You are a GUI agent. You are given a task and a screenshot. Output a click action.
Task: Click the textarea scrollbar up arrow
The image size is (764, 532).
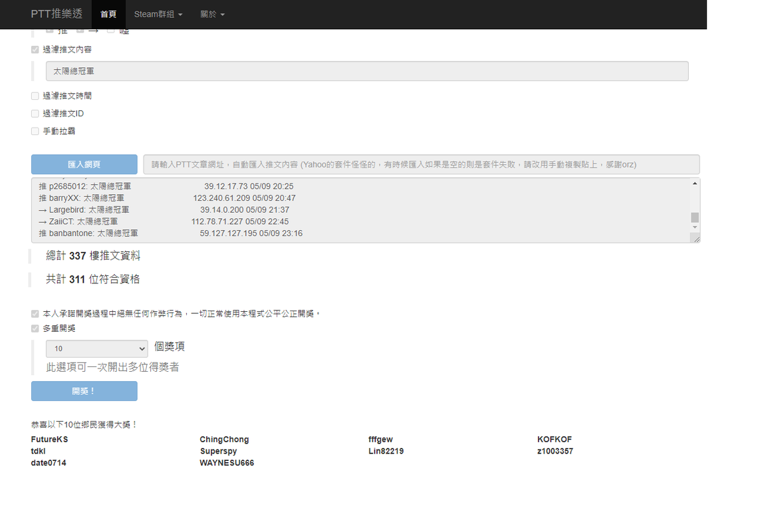point(695,183)
